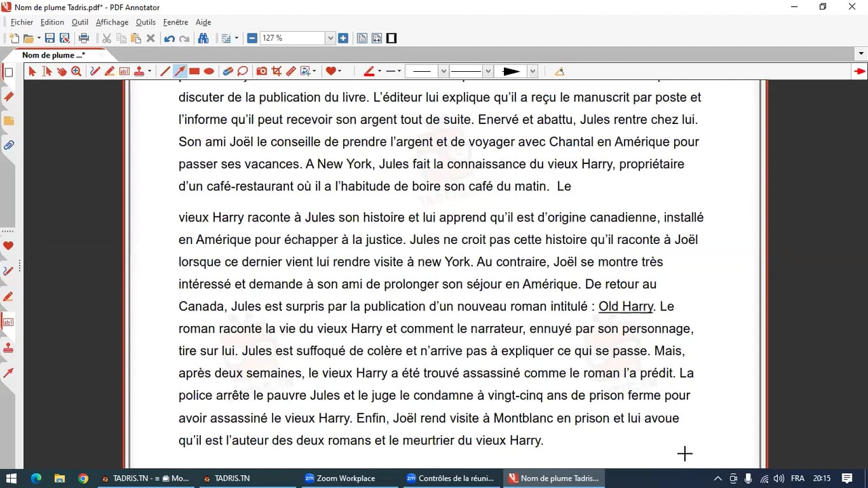Open the Affichage menu
The height and width of the screenshot is (488, 868).
coord(112,22)
